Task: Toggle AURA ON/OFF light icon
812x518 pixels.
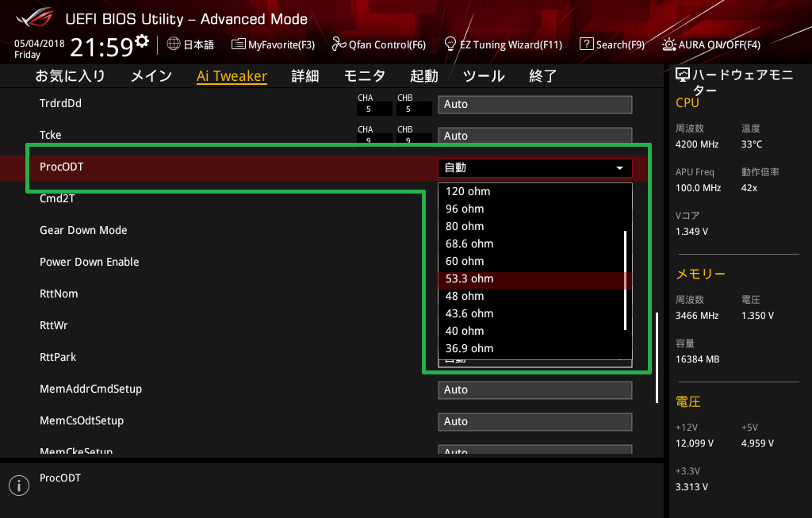Action: 668,44
